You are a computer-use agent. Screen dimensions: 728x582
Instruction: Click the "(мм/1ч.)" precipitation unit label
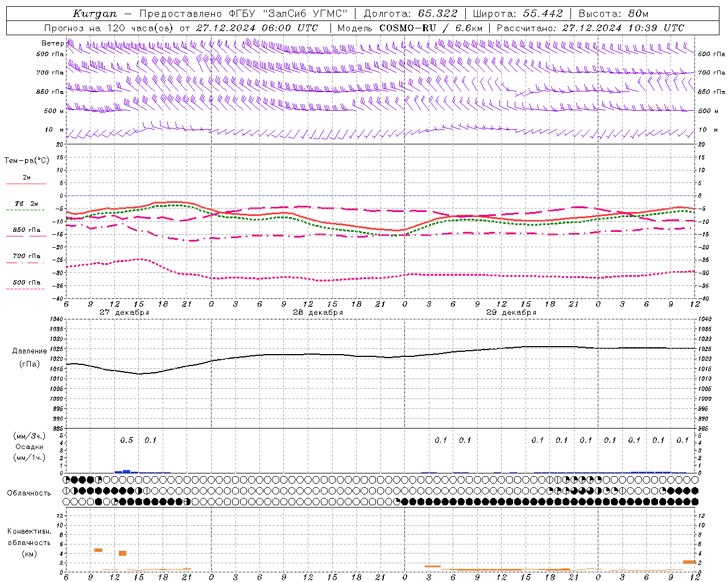(x=30, y=458)
